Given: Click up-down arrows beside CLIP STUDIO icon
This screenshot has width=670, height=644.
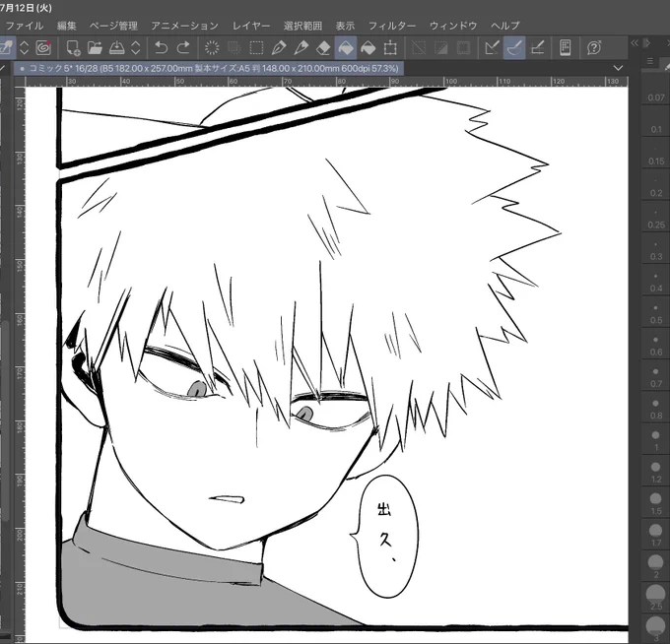Looking at the screenshot, I should [x=24, y=47].
